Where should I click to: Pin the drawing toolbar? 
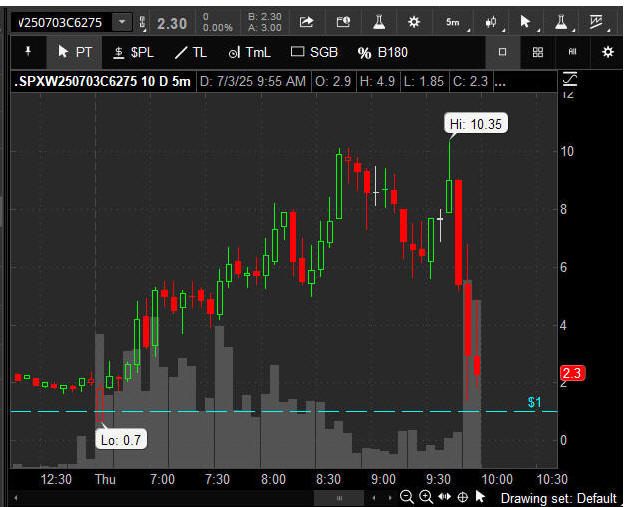28,52
